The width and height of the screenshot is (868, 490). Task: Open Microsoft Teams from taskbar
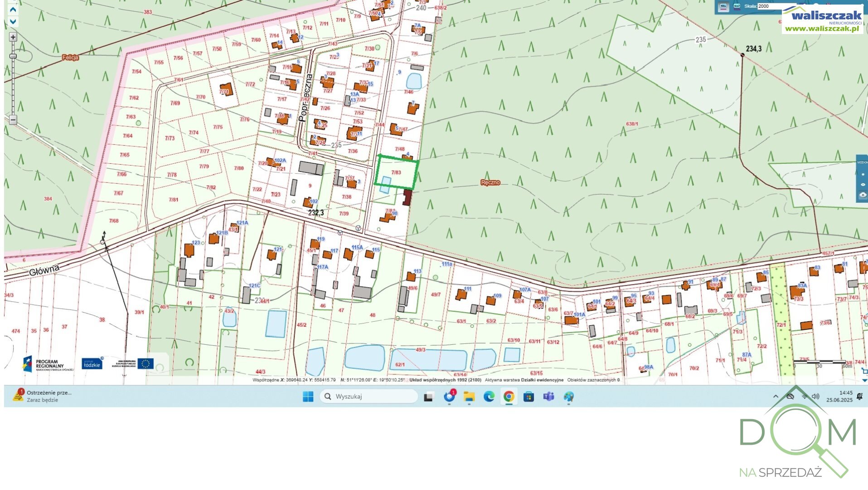tap(548, 397)
